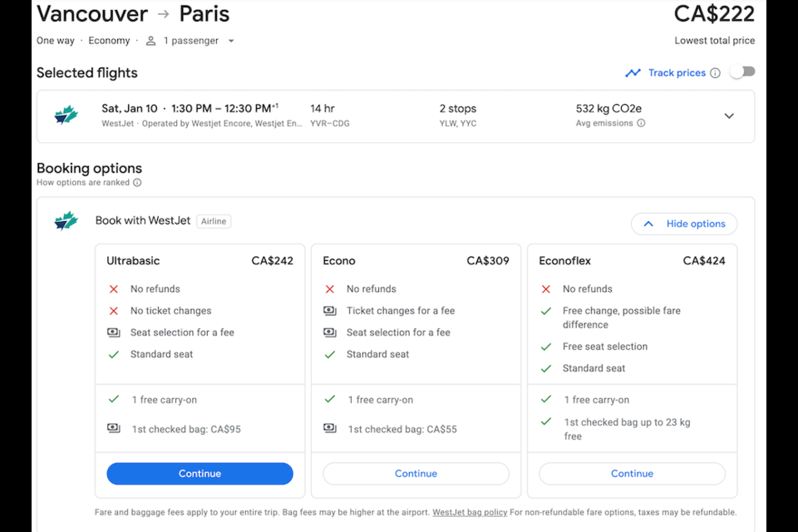Click the Ultrabasic fare title
Viewport: 798px width, 532px height.
tap(133, 261)
